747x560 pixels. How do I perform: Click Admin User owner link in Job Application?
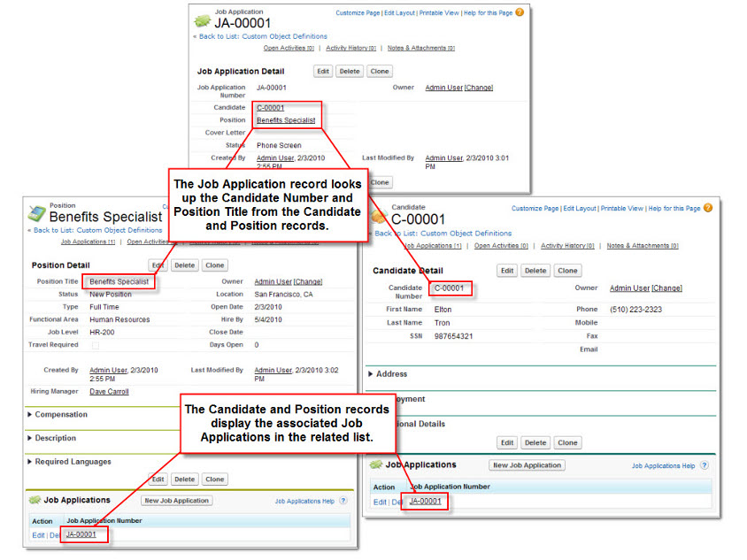444,88
